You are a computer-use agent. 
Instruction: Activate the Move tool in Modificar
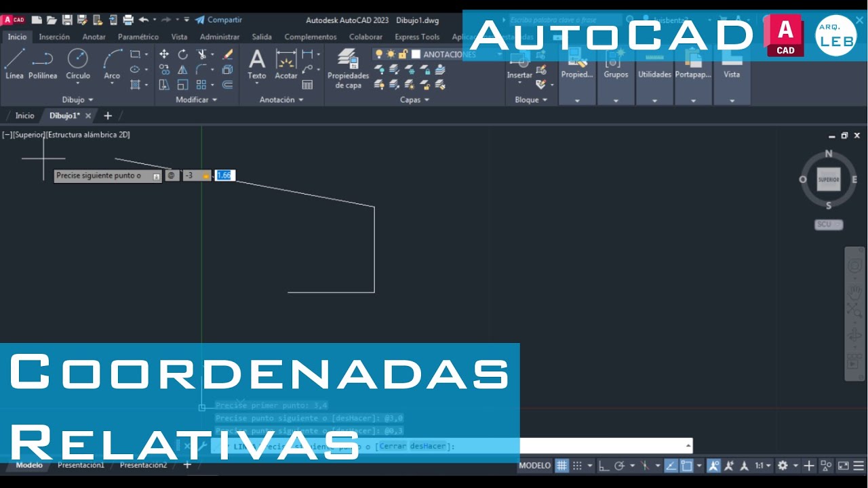click(164, 54)
